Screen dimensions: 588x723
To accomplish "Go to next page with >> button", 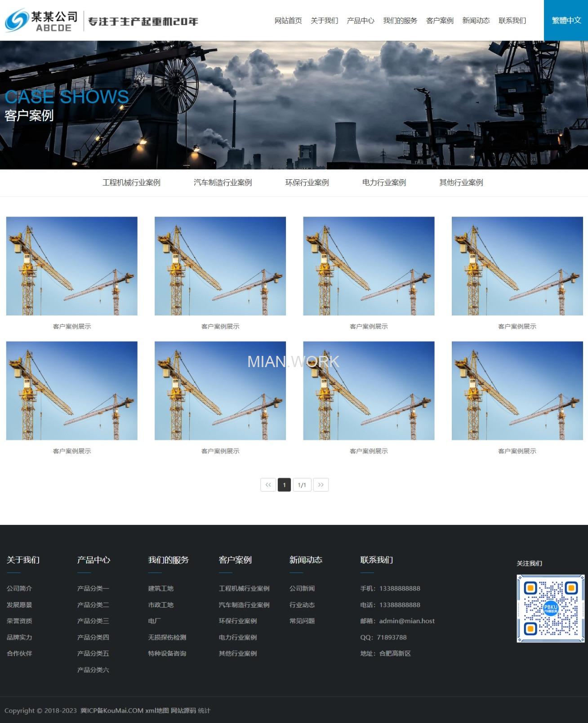I will [x=321, y=485].
